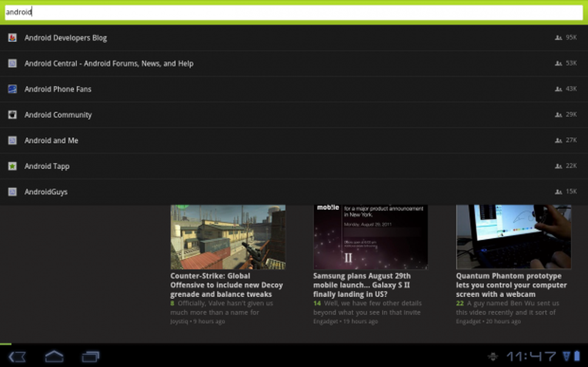Choose the Android Tapp suggestion
Viewport: 588px width, 367px height.
point(294,166)
